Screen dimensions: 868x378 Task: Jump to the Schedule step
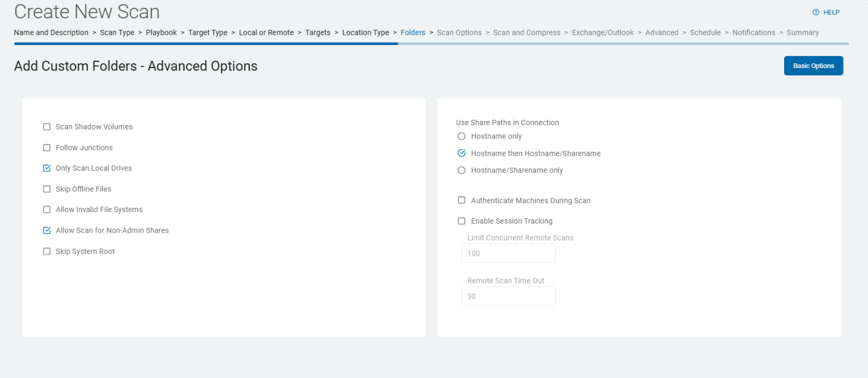(x=705, y=33)
